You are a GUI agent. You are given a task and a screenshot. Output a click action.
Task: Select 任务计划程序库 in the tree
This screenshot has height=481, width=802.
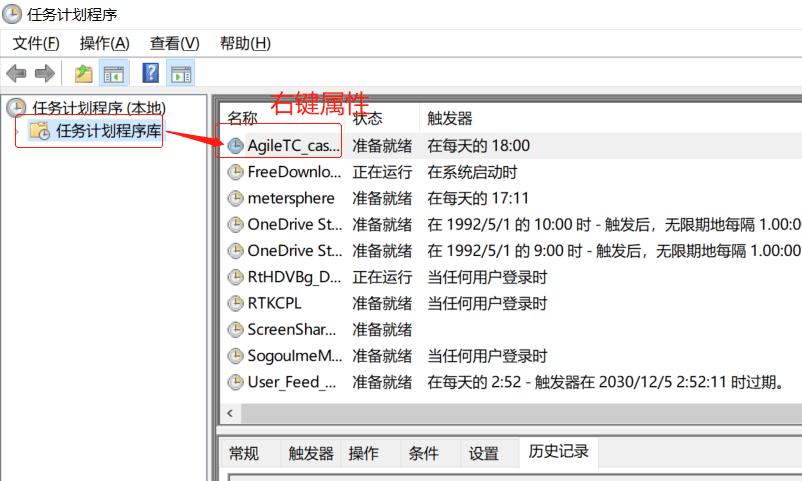[x=108, y=131]
